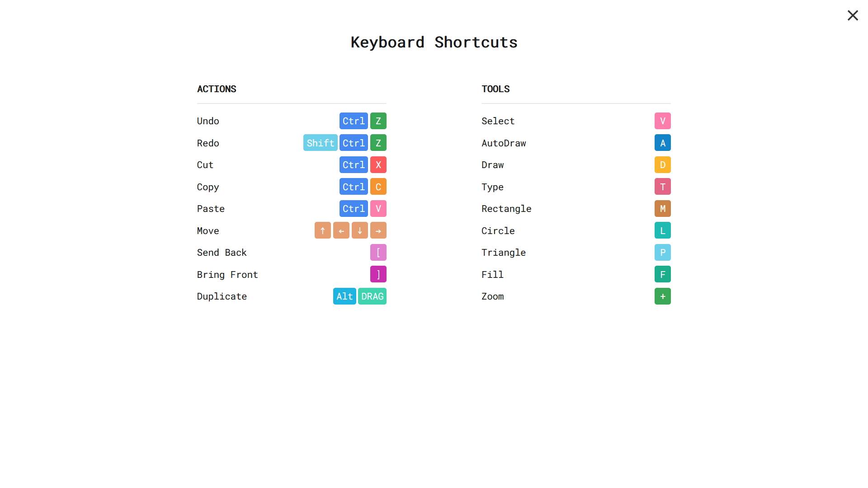Close the Keyboard Shortcuts overlay
Image resolution: width=868 pixels, height=488 pixels.
click(x=853, y=16)
